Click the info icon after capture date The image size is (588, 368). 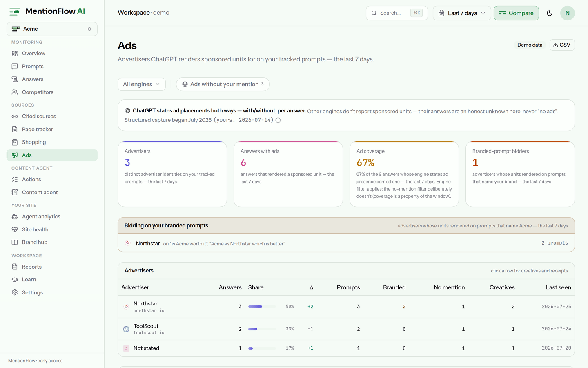coord(278,120)
